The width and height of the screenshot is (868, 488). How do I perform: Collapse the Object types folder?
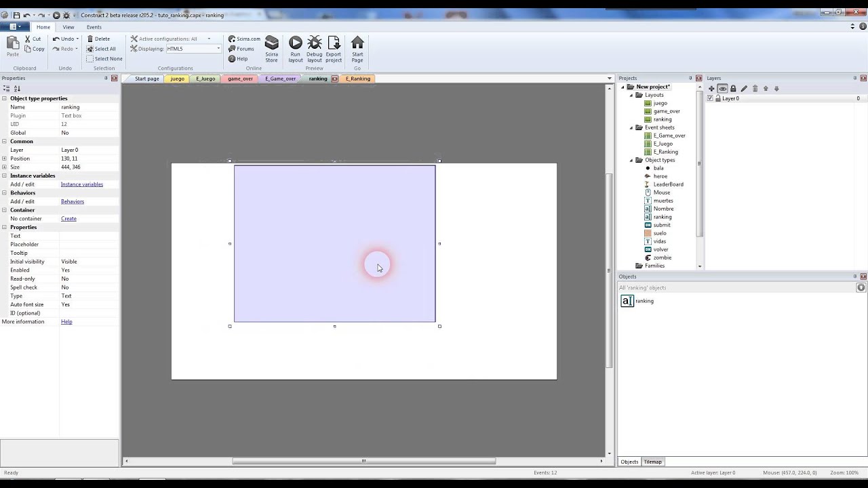[631, 160]
